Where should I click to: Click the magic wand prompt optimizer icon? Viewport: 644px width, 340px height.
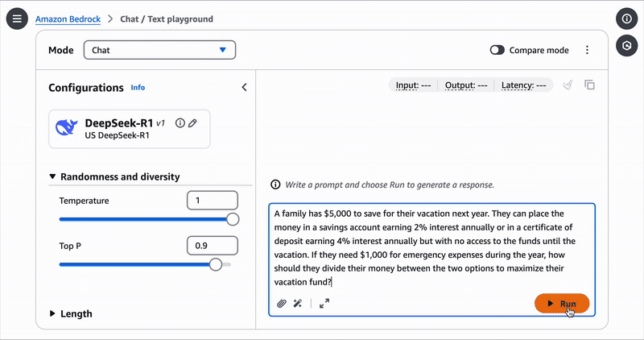[x=298, y=304]
